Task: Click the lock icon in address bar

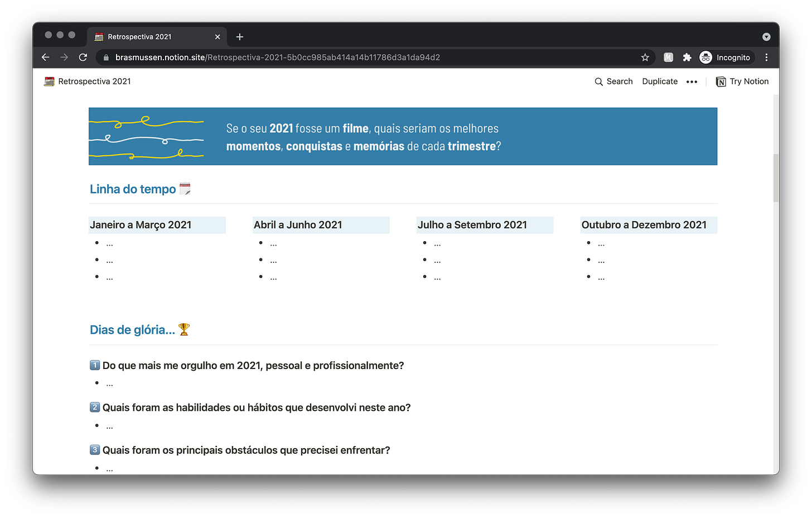Action: pos(106,57)
